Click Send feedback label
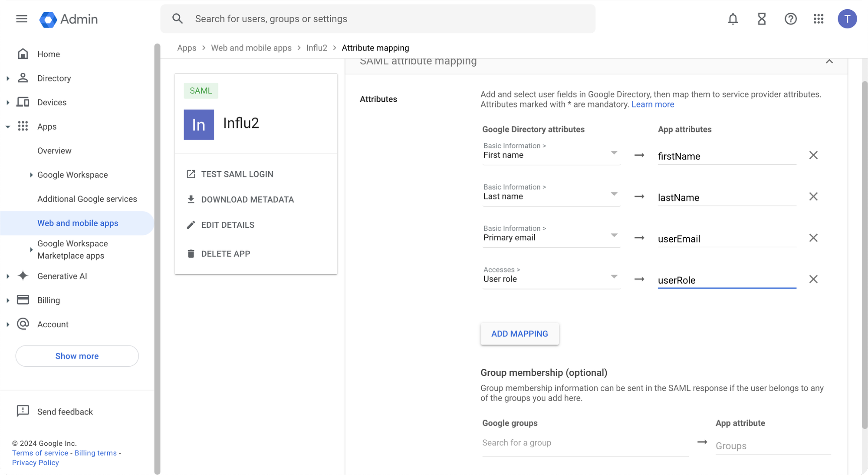The height and width of the screenshot is (475, 868). click(x=65, y=412)
